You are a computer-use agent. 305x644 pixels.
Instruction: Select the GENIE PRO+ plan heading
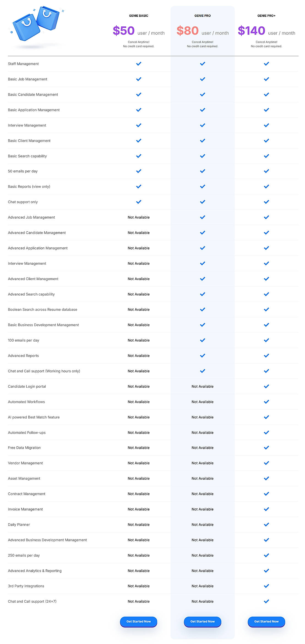[x=266, y=16]
